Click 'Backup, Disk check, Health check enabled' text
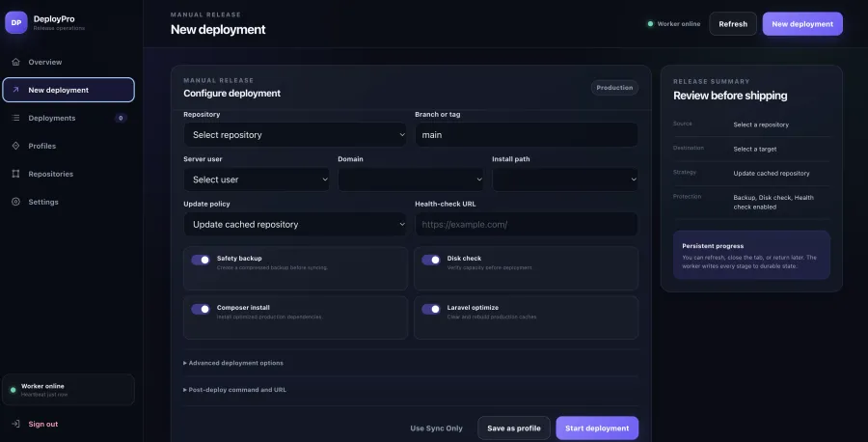This screenshot has height=442, width=868. coord(773,202)
